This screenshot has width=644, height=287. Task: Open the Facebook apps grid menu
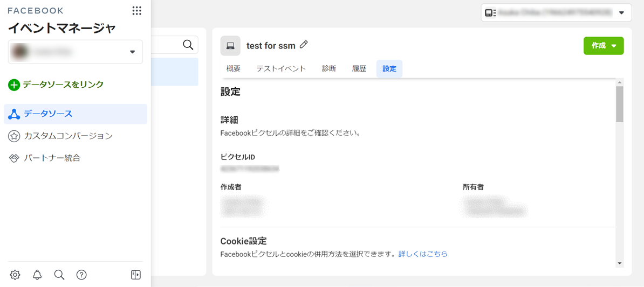point(137,11)
